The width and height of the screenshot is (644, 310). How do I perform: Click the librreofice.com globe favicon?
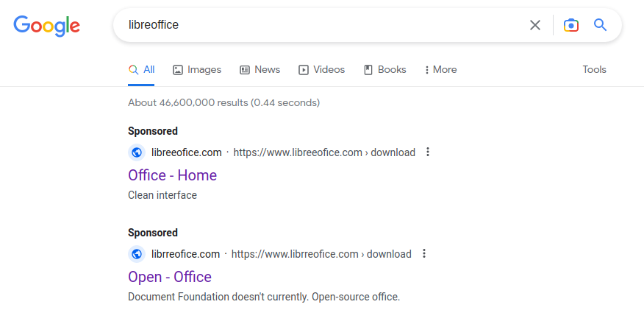[x=137, y=254]
